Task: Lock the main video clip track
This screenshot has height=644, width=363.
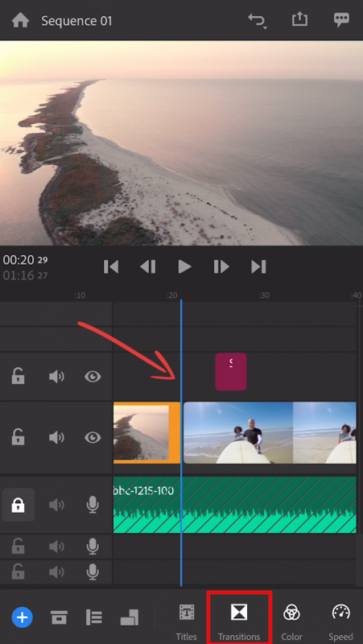Action: point(18,437)
